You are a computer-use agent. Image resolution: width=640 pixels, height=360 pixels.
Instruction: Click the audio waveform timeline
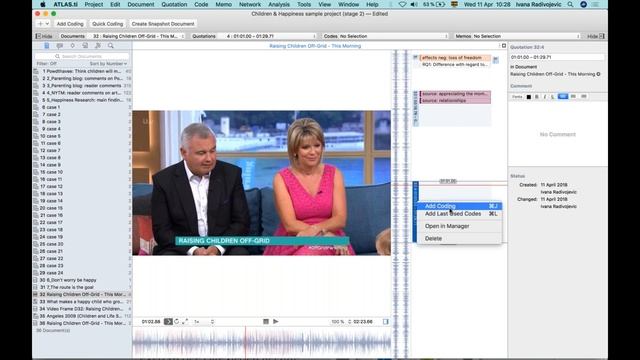pyautogui.click(x=262, y=342)
